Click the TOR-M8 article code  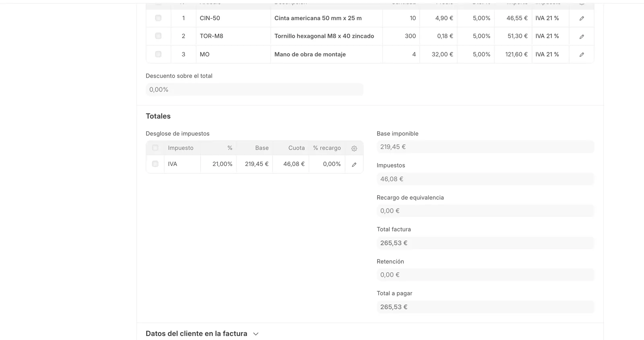211,36
